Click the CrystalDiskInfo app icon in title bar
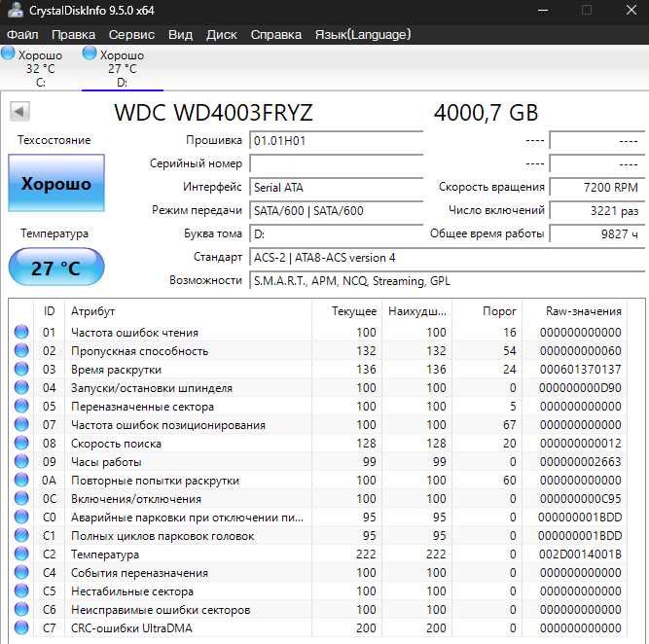This screenshot has width=649, height=644. tap(16, 10)
